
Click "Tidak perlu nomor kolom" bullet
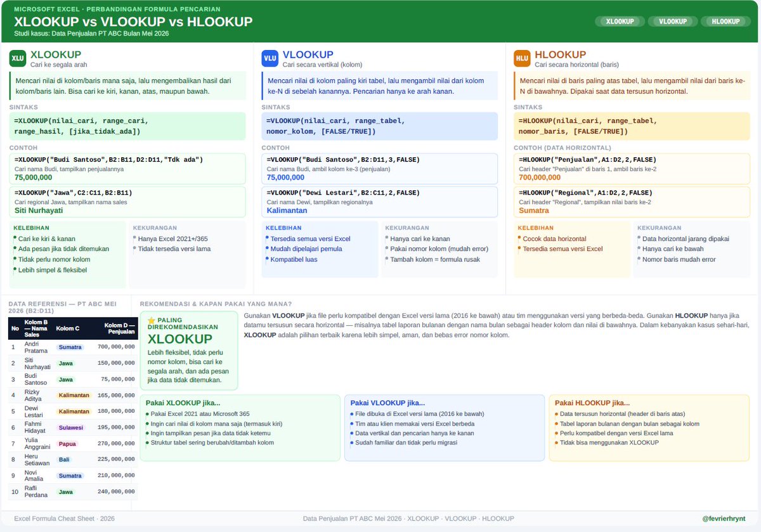coord(54,259)
